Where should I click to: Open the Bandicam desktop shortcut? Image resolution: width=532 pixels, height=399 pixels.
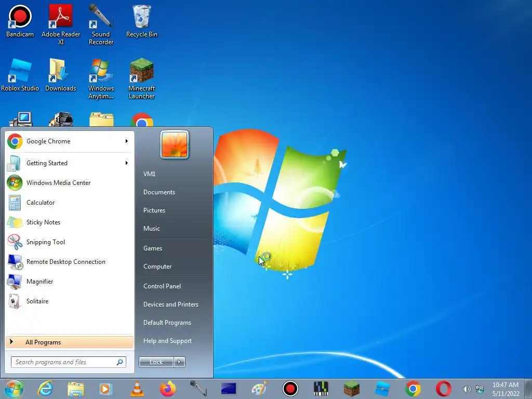coord(20,21)
